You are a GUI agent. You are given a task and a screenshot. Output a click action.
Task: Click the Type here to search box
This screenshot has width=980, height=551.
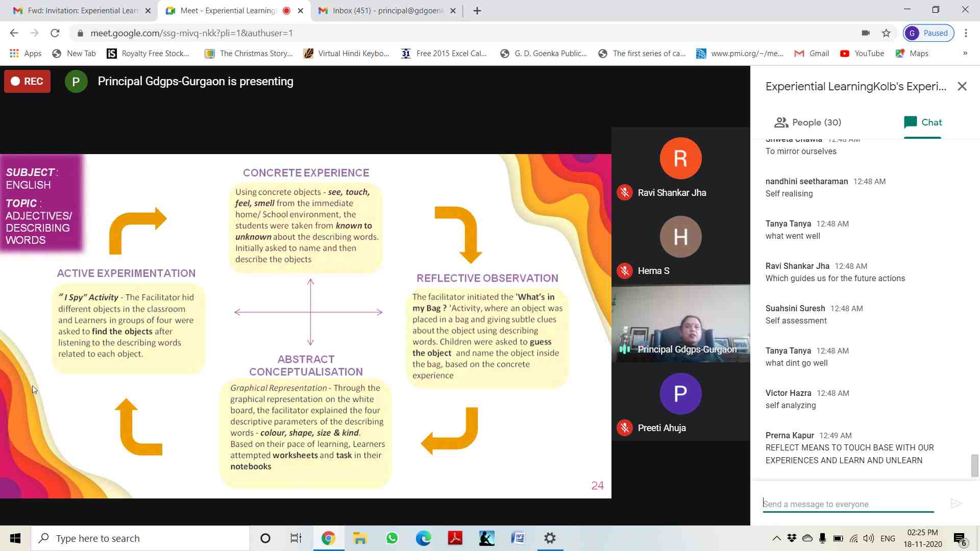coord(140,538)
